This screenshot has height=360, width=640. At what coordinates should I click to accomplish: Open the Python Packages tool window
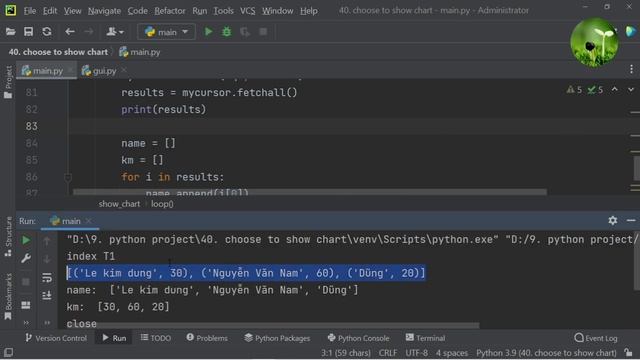click(x=277, y=338)
